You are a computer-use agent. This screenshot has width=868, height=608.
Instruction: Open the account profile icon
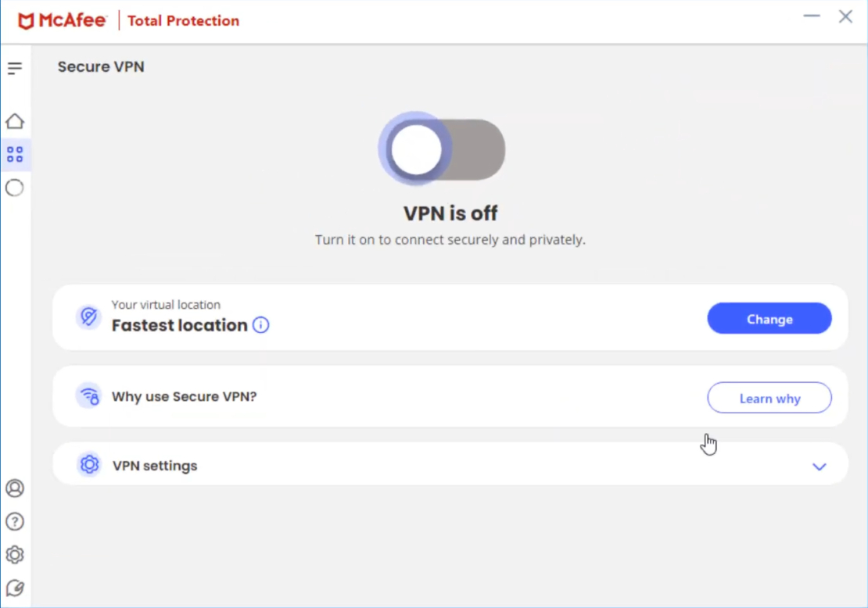[15, 488]
